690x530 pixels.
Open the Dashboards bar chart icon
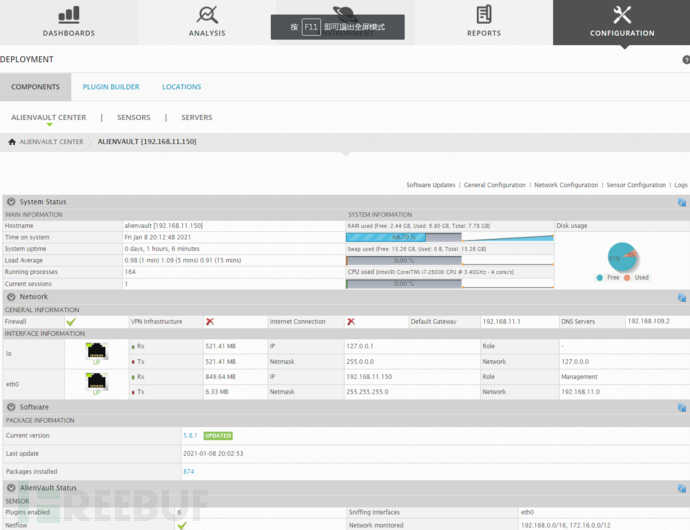click(68, 15)
